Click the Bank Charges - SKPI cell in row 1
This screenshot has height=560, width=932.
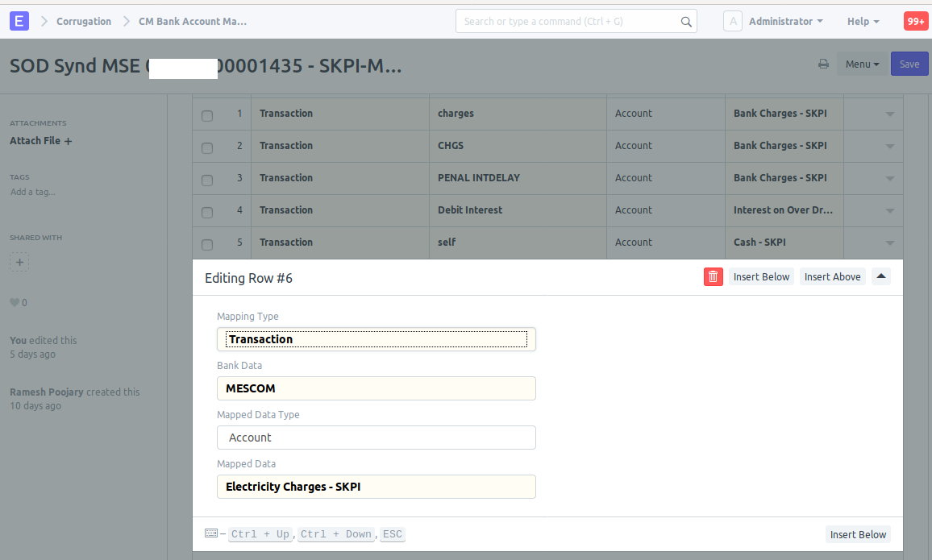click(784, 114)
